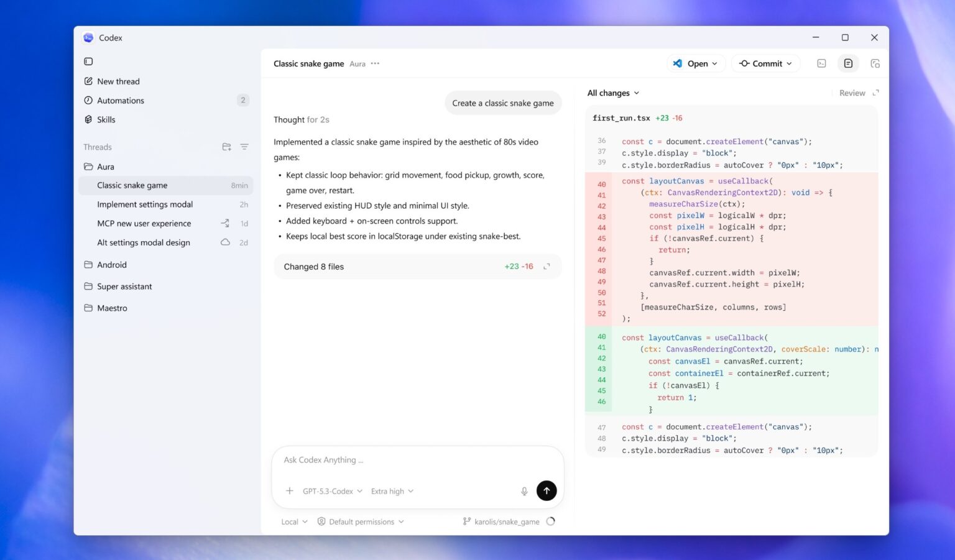
Task: Open the All changes dropdown
Action: pos(612,93)
